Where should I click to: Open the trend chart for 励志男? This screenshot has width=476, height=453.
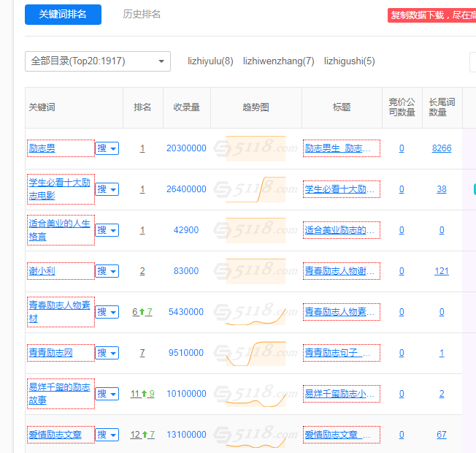pos(256,148)
